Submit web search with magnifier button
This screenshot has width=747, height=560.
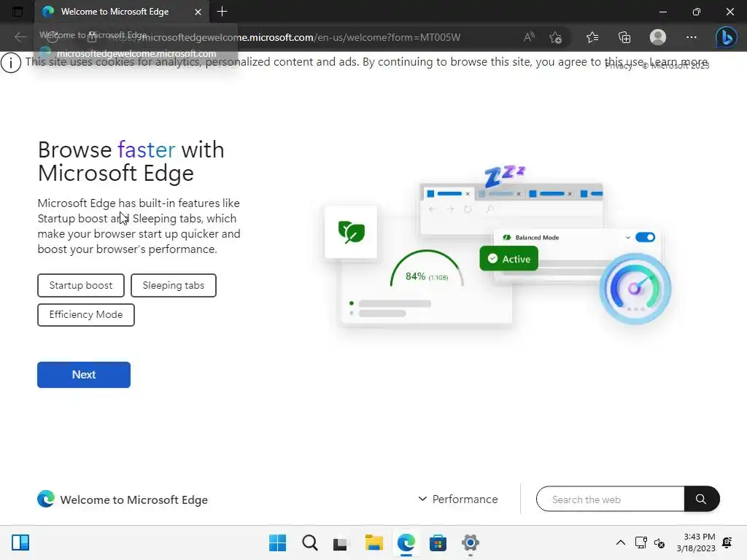(x=701, y=499)
